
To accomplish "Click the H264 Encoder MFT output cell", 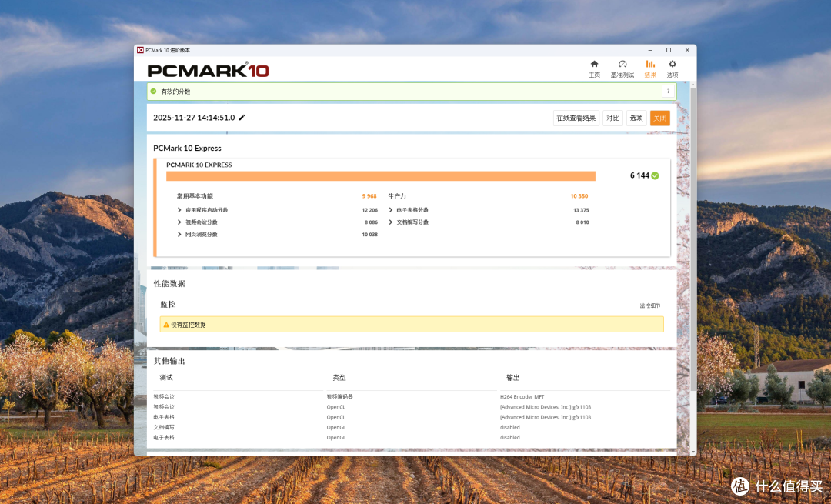I will (522, 396).
